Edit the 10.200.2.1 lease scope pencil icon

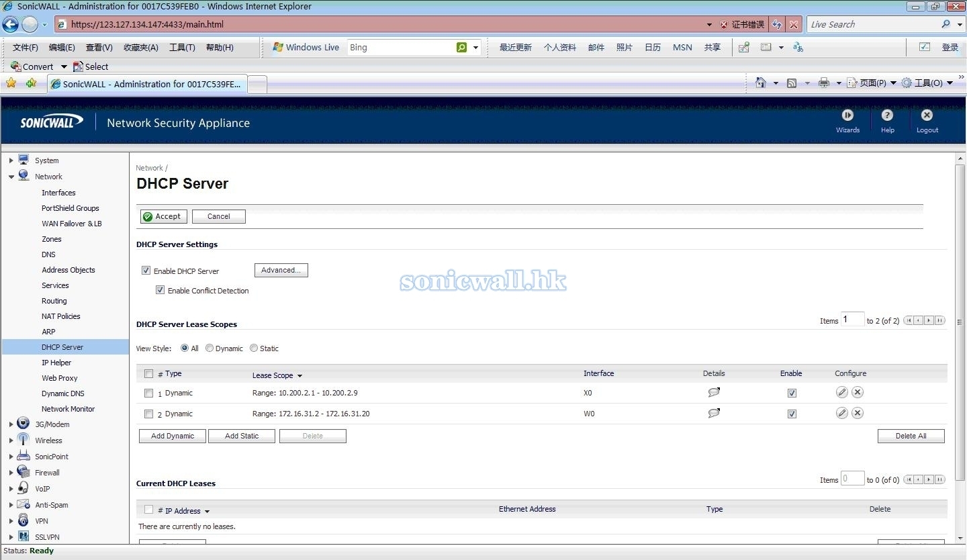click(841, 393)
